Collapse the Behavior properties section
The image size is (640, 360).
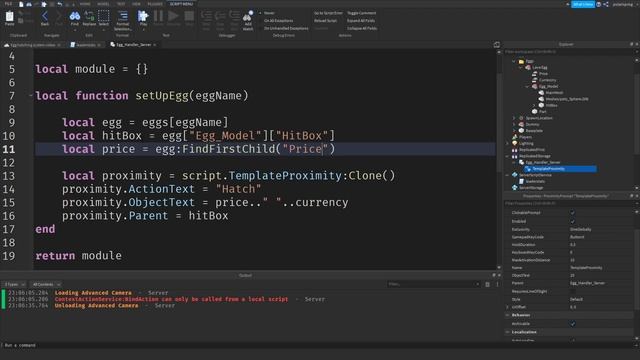pos(508,315)
